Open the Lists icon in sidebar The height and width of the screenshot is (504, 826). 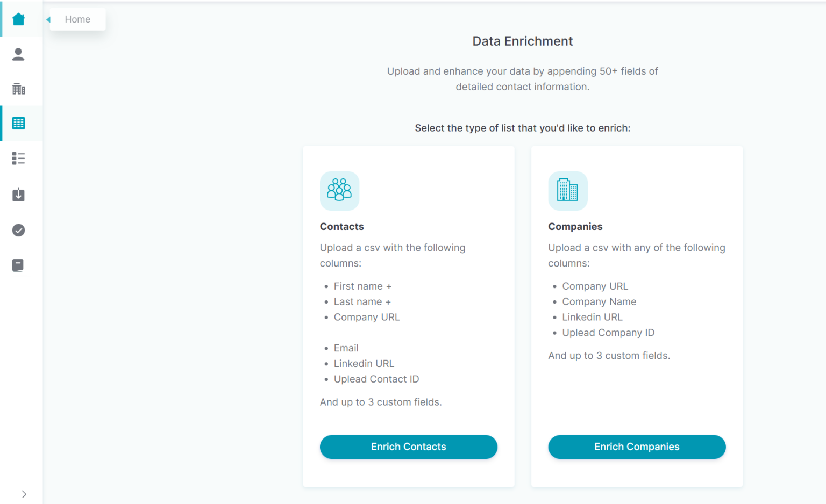(x=19, y=157)
